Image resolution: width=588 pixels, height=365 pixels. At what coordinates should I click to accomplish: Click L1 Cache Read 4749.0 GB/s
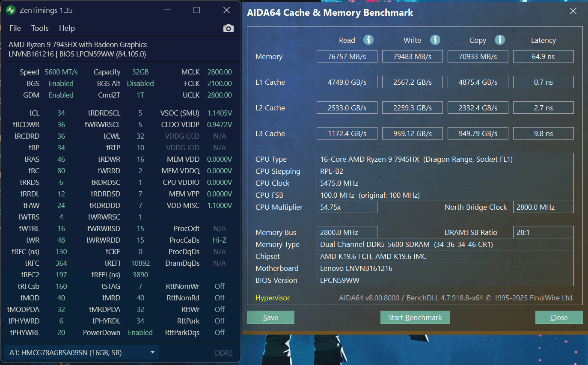pyautogui.click(x=347, y=82)
